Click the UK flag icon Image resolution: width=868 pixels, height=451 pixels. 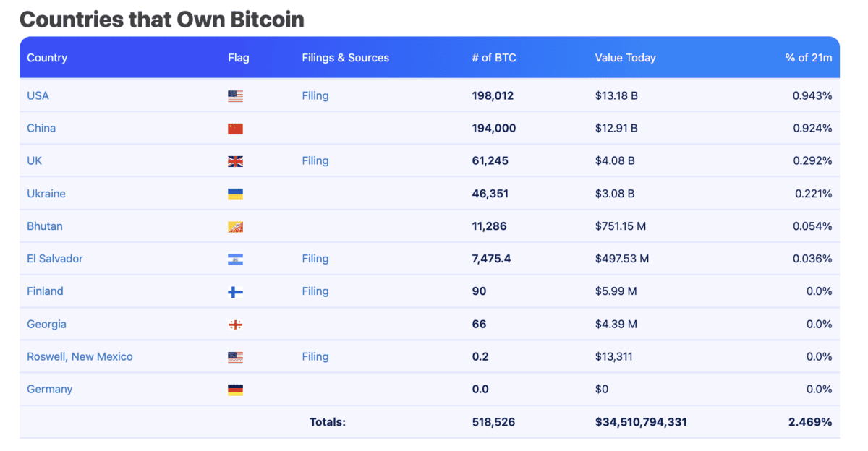(x=235, y=160)
